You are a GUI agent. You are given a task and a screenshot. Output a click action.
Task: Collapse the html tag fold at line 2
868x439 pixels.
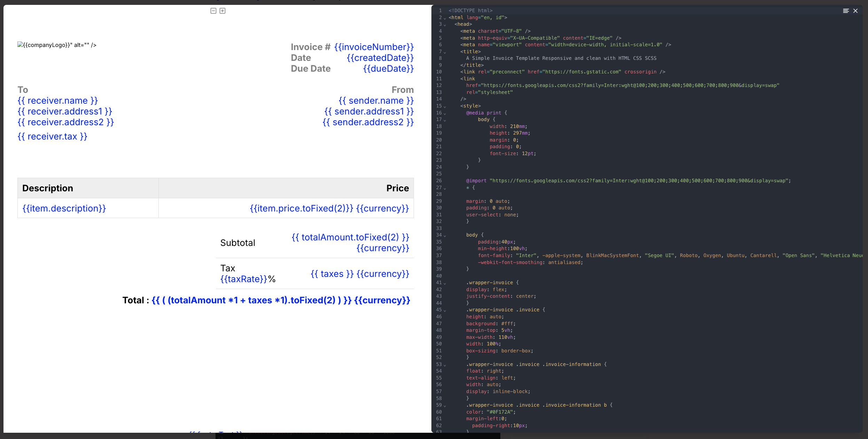click(x=445, y=18)
